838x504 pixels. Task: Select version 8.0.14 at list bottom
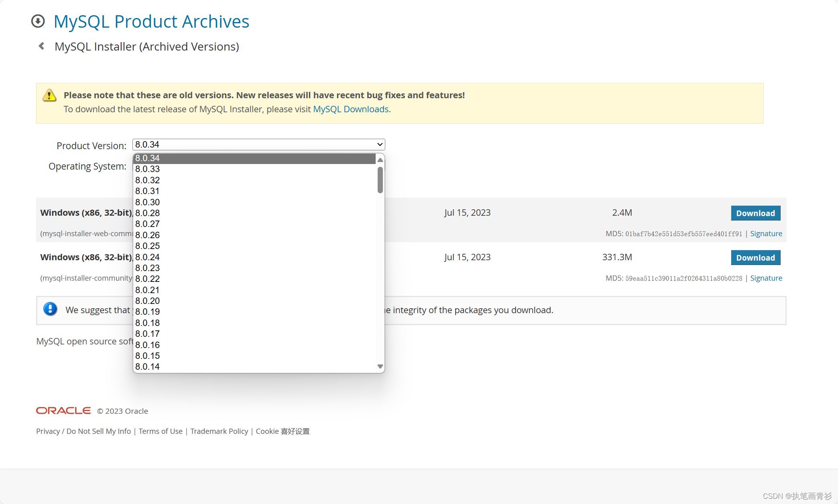pyautogui.click(x=148, y=366)
